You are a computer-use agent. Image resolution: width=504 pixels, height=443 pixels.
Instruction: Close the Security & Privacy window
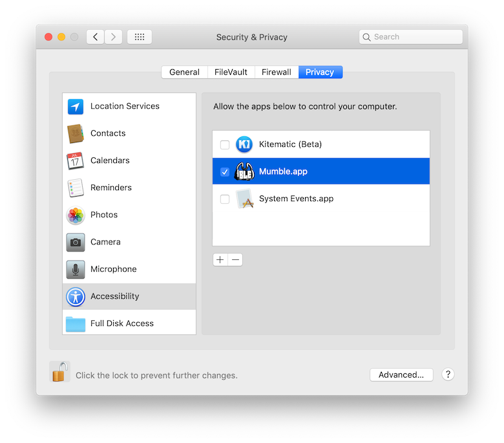[x=48, y=37]
